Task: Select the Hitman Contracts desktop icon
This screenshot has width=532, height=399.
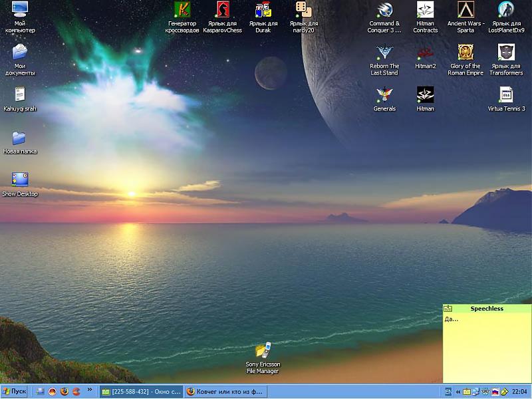Action: point(425,10)
